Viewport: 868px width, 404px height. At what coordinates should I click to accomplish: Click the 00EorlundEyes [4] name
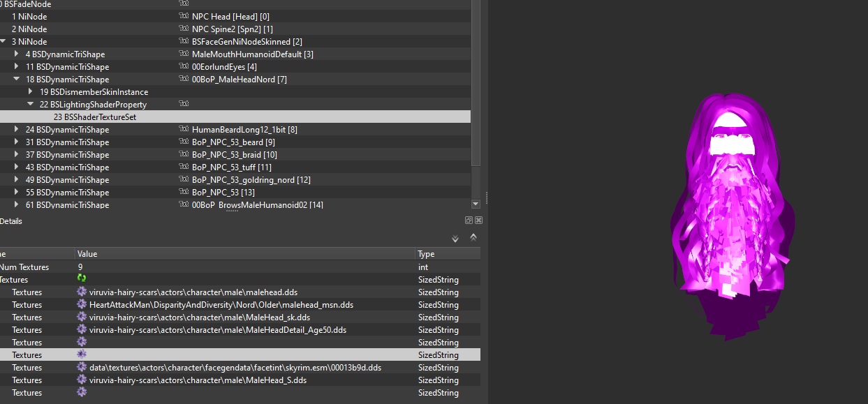(224, 66)
